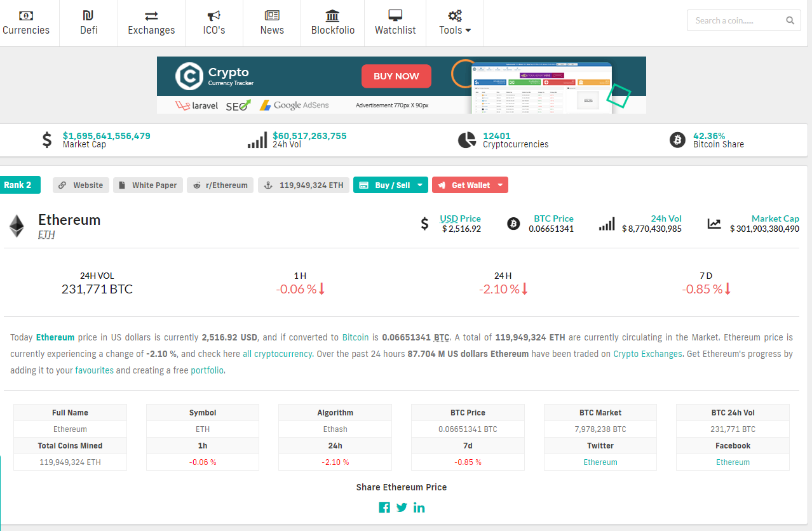Open the Ethereum Website link
This screenshot has width=812, height=531.
coord(81,185)
